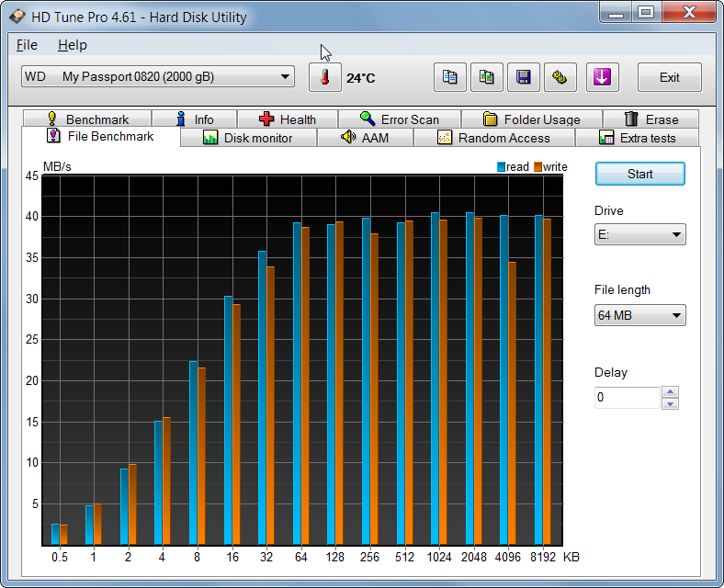The image size is (724, 588).
Task: Open the Folder Usage tab
Action: (531, 119)
